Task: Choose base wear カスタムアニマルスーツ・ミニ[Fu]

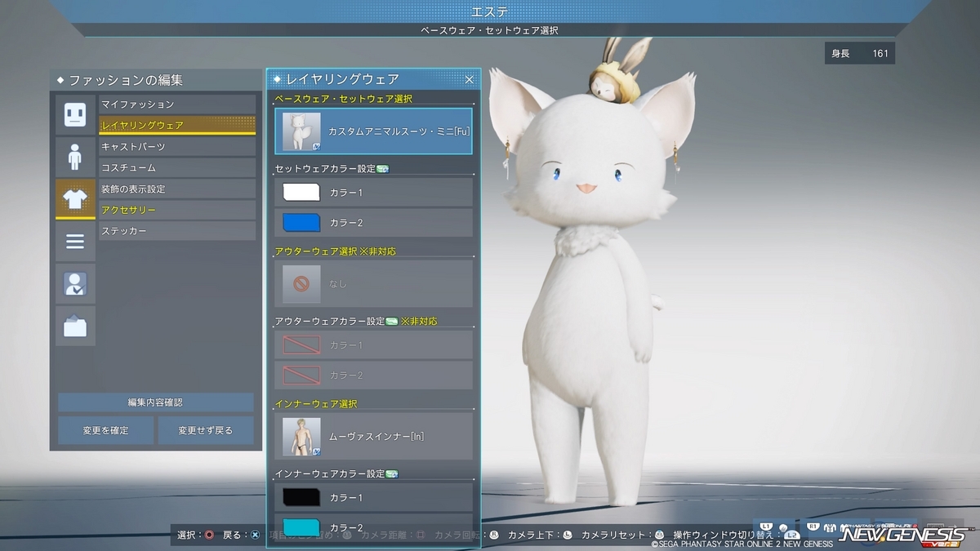Action: click(374, 131)
